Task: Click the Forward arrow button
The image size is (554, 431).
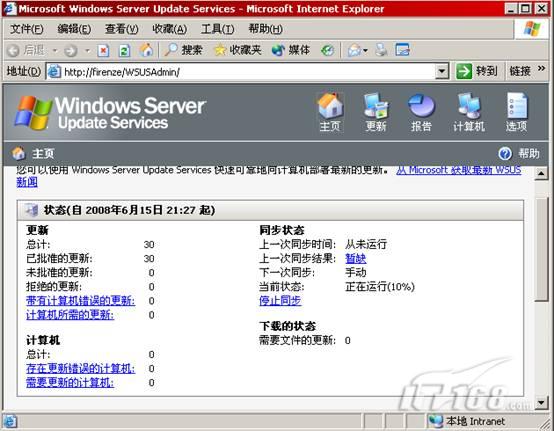Action: click(70, 51)
